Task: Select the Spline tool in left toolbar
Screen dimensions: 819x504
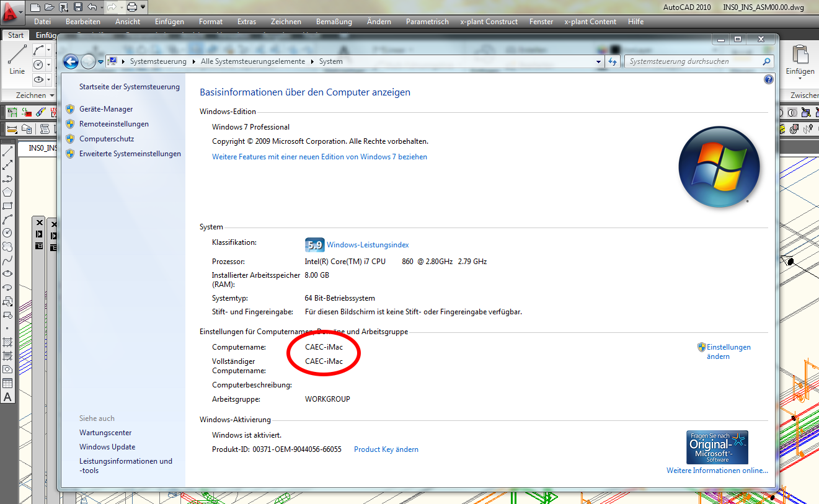Action: (7, 260)
